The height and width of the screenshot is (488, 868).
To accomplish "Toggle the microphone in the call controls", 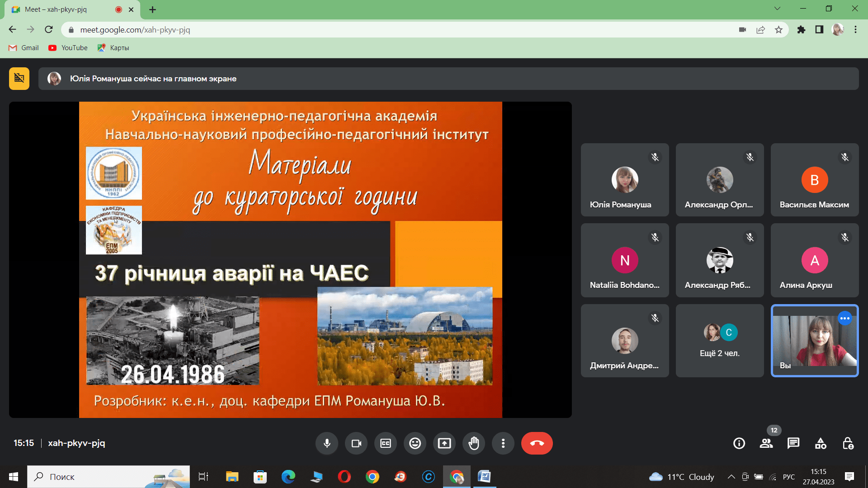I will pyautogui.click(x=327, y=443).
